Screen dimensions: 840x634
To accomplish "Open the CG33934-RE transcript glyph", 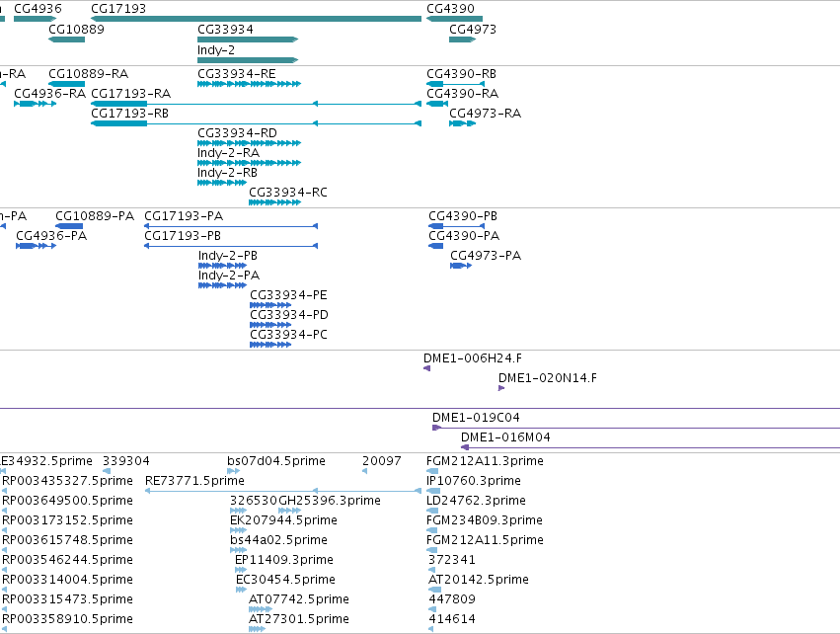I will coord(249,84).
